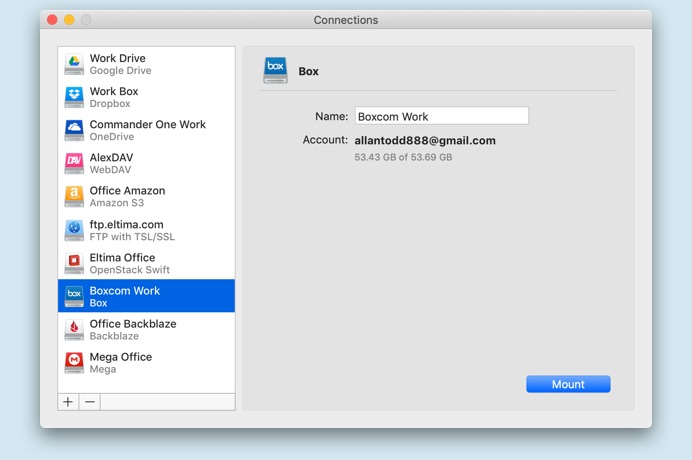
Task: Click the Amazon S3 subtitle
Action: click(x=117, y=203)
